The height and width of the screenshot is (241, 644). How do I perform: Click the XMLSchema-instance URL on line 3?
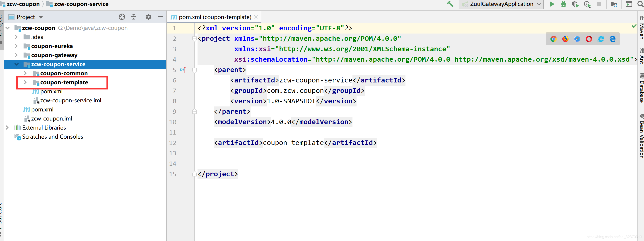[x=362, y=49]
